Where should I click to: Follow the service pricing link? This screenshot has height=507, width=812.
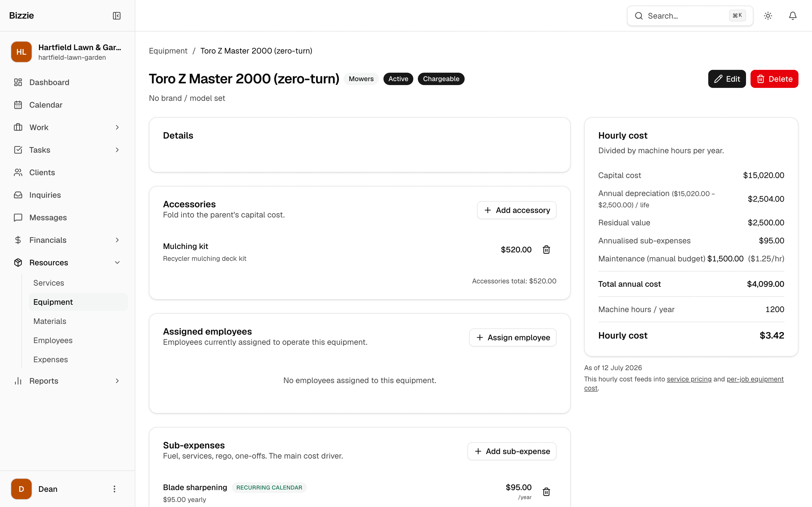tap(689, 379)
